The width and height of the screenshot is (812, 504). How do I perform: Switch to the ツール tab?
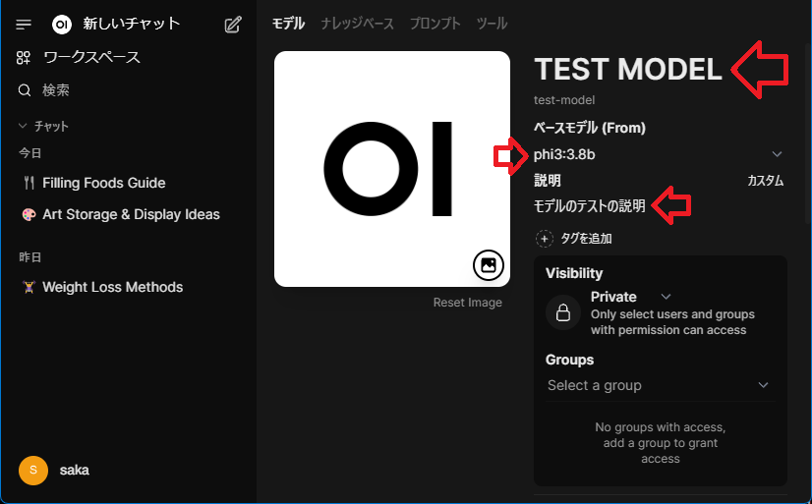point(492,24)
